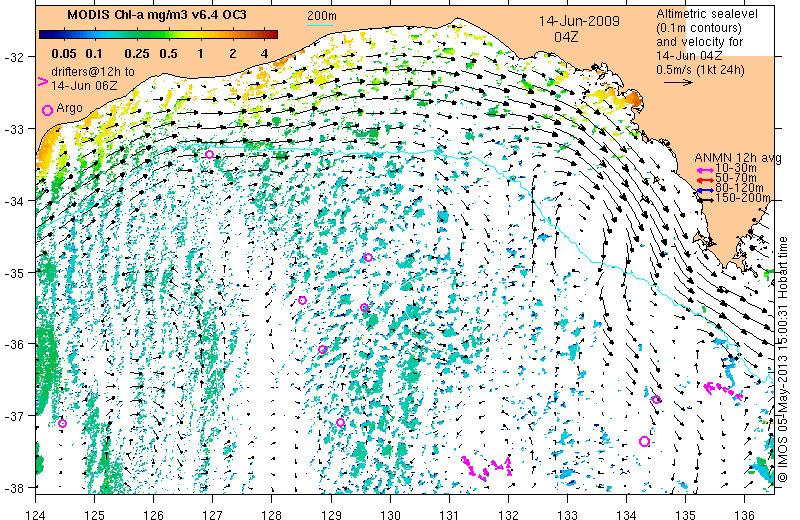Click the 136 longitude axis label

point(744,514)
